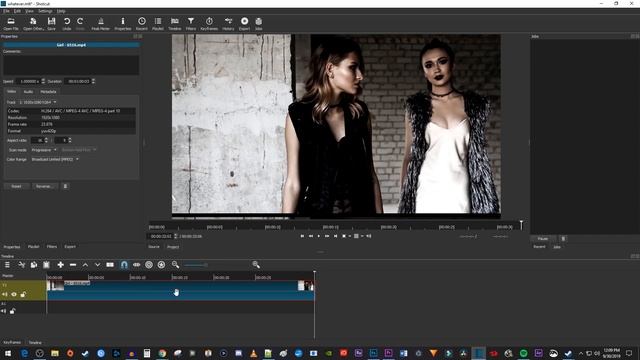Click the Reset button in Properties
Screen dimensions: 640x360
(x=16, y=186)
